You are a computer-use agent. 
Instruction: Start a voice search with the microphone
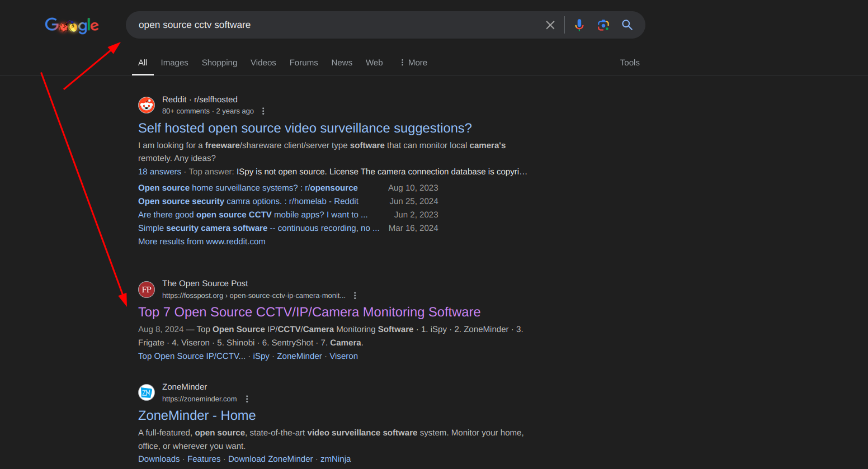[579, 25]
